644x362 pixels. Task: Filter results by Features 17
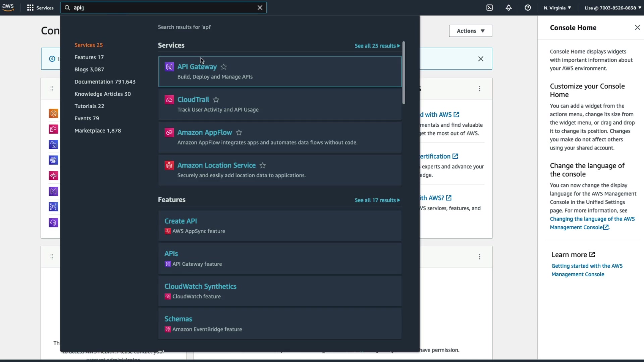89,57
